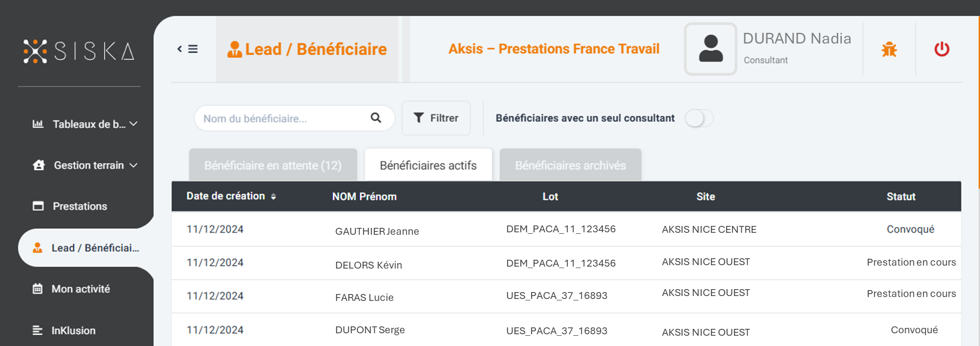Collapse the sidebar with the hamburger icon
This screenshot has height=346, width=980.
[188, 49]
